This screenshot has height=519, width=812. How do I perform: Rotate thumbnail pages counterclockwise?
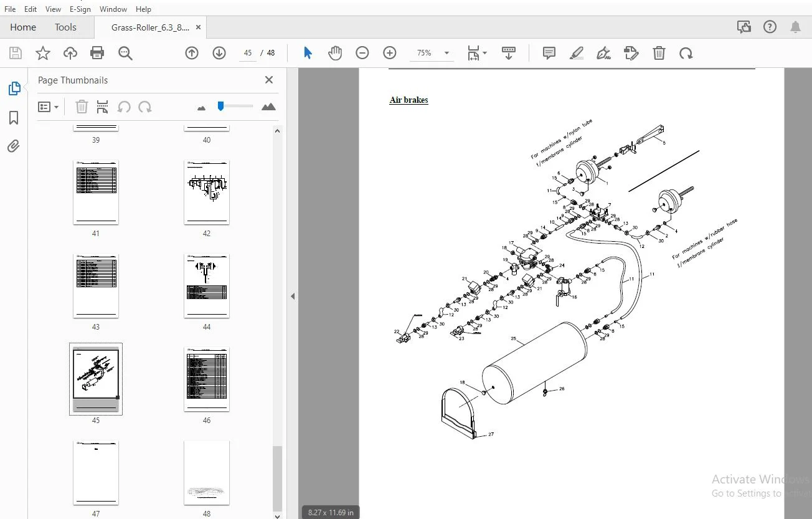[124, 107]
